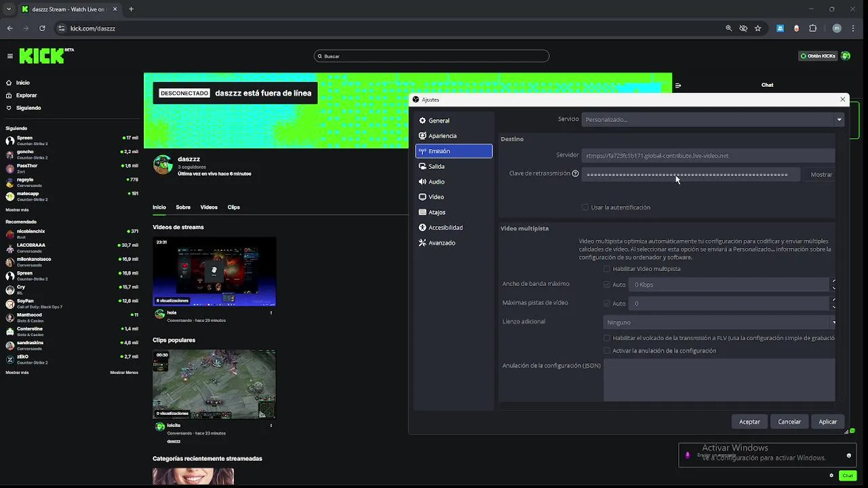Collapse list with Mostrar Menos
Viewport: 868px width, 488px height.
[124, 373]
